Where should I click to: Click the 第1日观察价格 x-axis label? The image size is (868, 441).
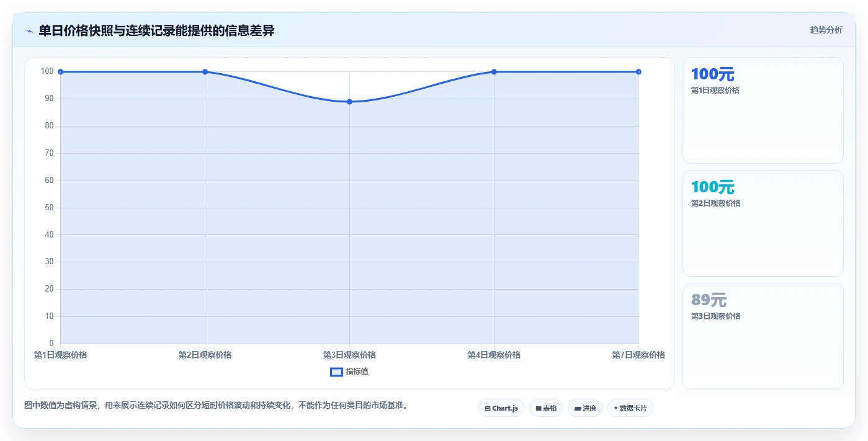[60, 355]
